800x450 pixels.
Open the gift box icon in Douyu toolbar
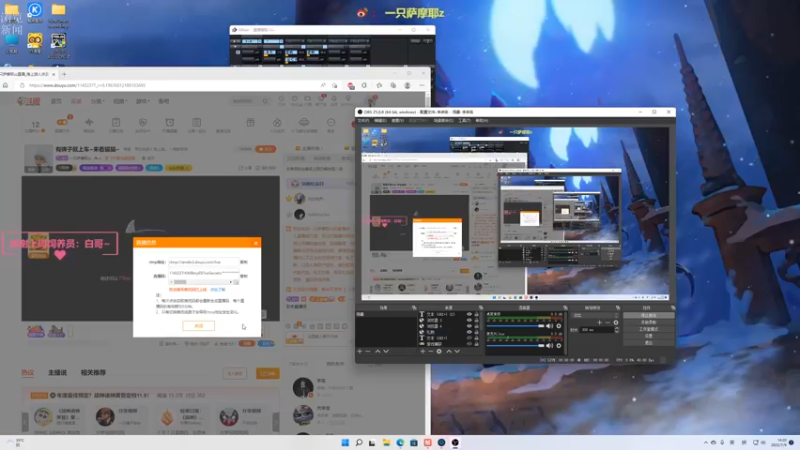pyautogui.click(x=250, y=122)
